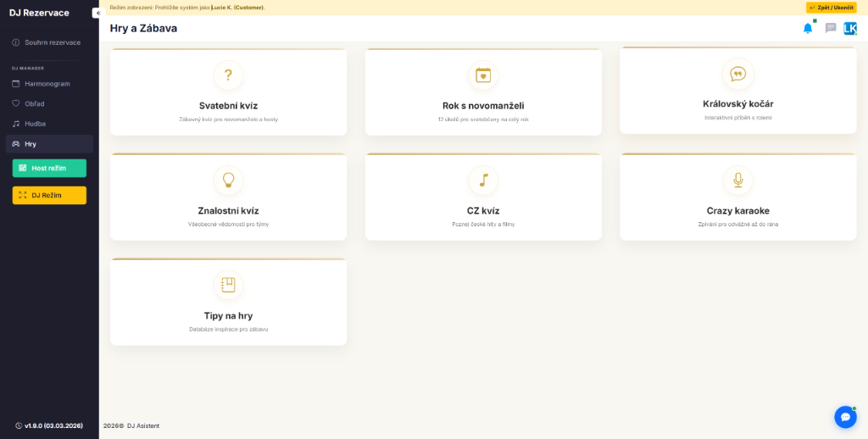Click the description 'Interaktivní příběh s rolemi'

pyautogui.click(x=738, y=117)
